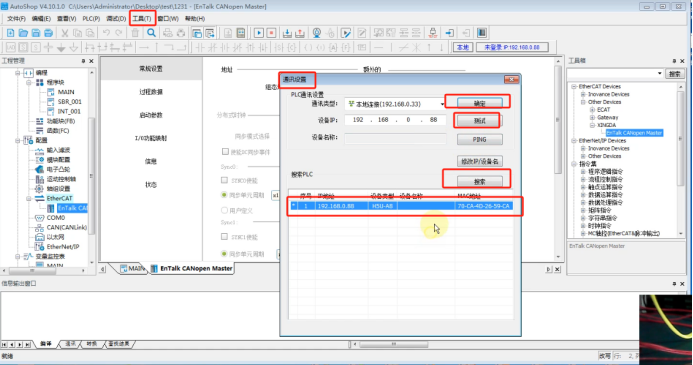Click the pin icon of 工具箱 panel
The image size is (693, 365).
tap(674, 61)
